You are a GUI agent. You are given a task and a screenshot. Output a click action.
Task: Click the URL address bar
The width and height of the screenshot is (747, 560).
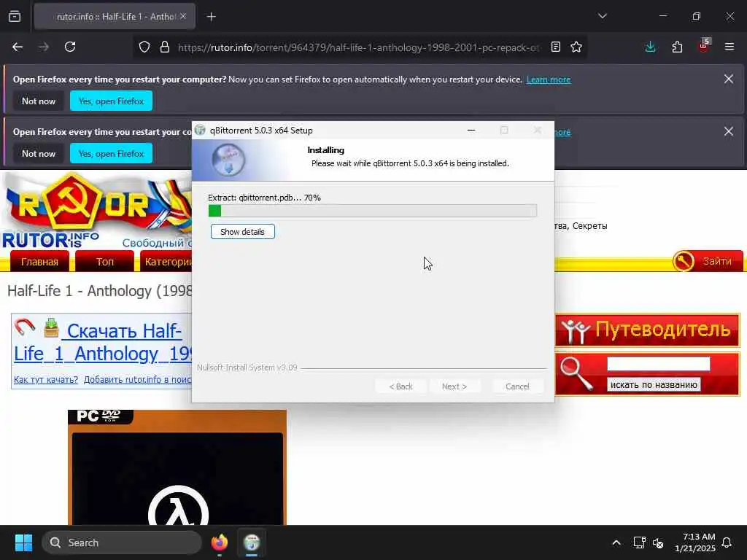(359, 47)
